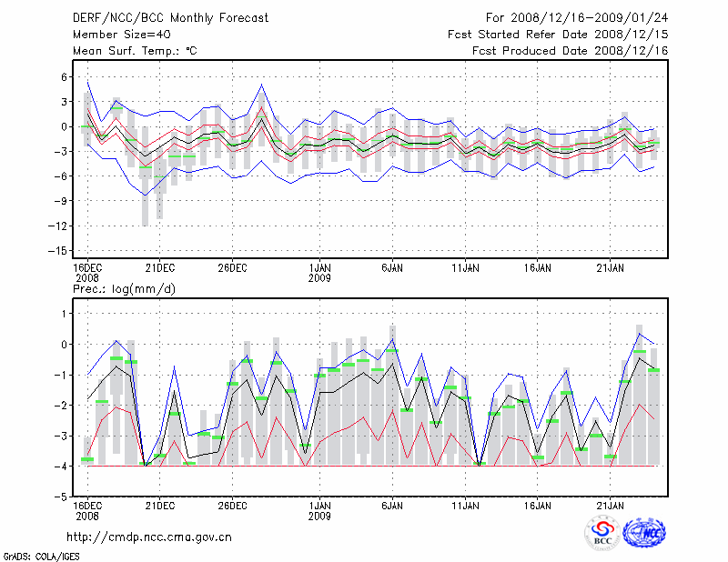Click 16DEC 2008 label under precipitation chart
728x562 pixels.
pyautogui.click(x=87, y=509)
